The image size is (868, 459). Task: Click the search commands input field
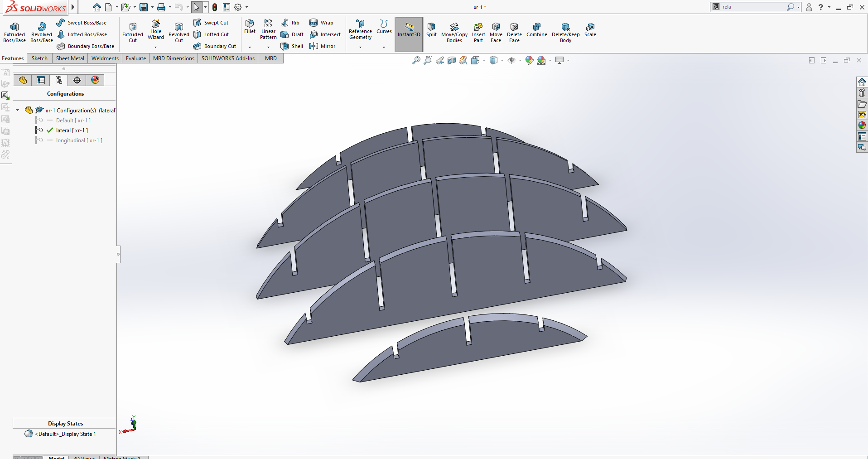click(752, 7)
